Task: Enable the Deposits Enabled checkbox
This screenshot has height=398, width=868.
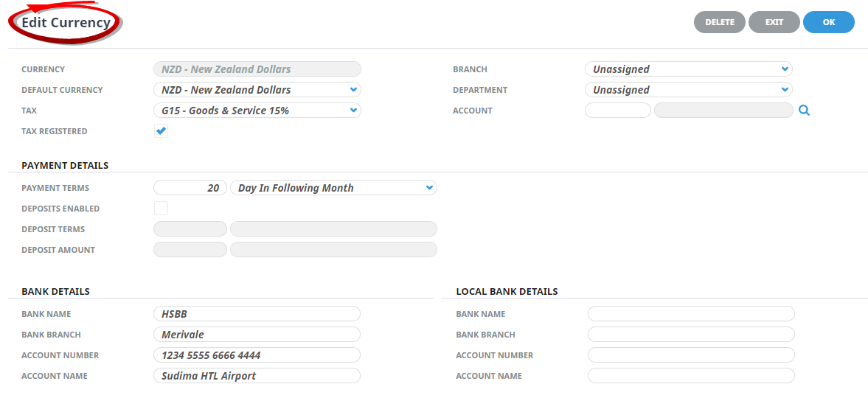Action: (x=161, y=209)
